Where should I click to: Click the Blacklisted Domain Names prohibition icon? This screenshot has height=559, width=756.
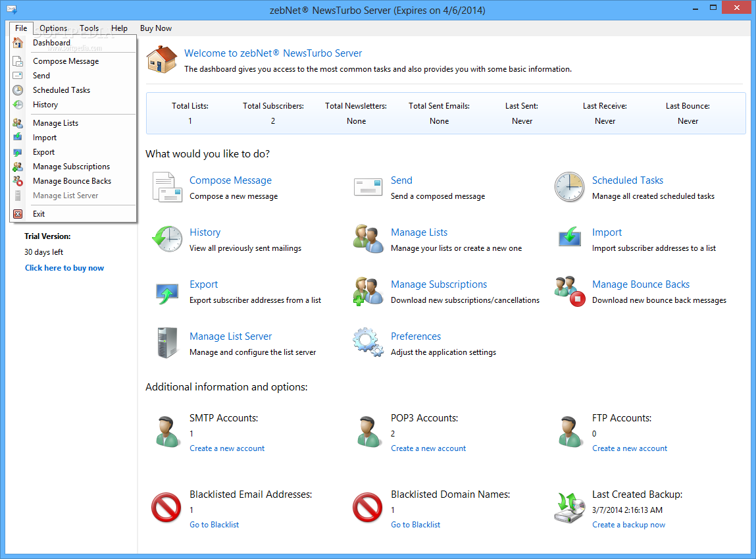pos(367,508)
